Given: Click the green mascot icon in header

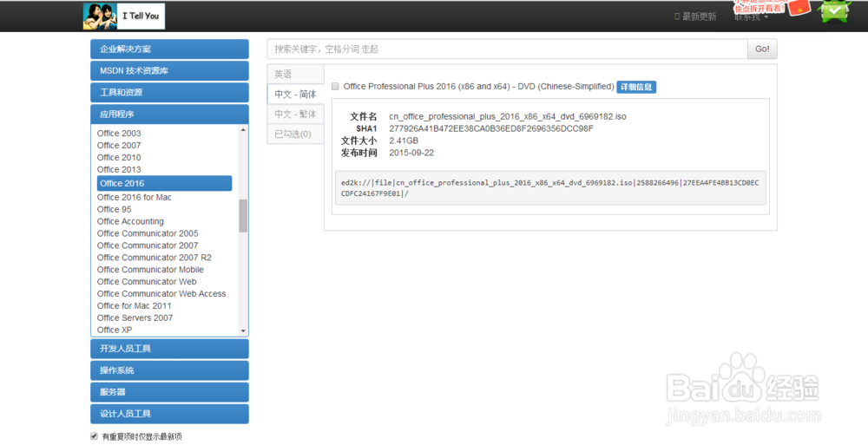Looking at the screenshot, I should (835, 10).
